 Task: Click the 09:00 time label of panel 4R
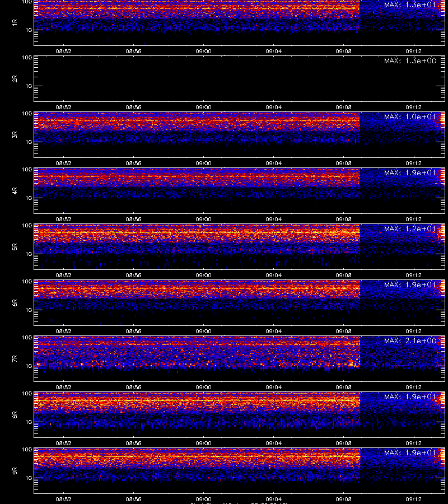[203, 219]
